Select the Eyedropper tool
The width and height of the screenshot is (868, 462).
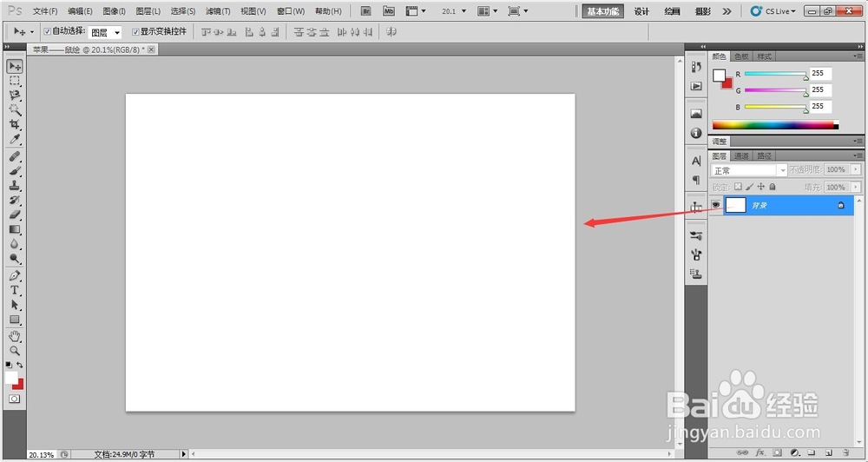(x=15, y=138)
